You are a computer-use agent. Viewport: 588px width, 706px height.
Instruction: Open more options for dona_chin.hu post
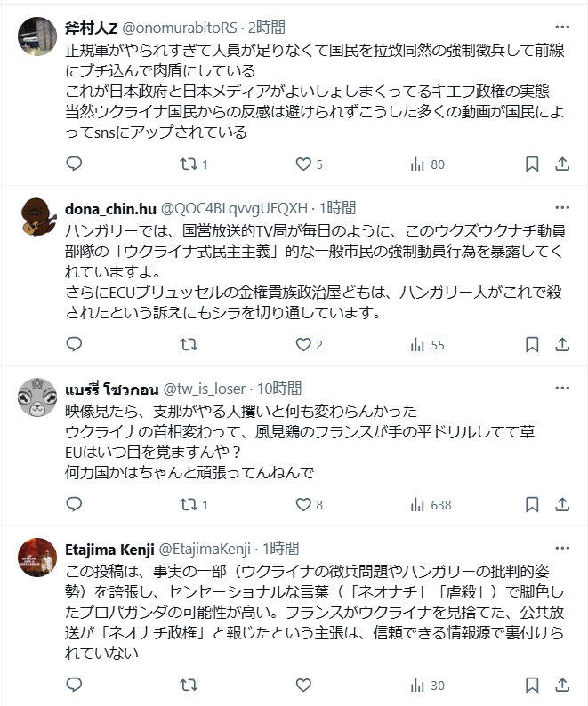tap(562, 208)
